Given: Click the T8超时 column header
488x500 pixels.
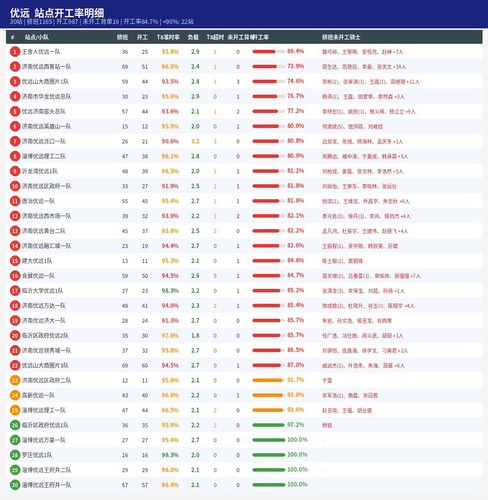Looking at the screenshot, I should point(215,37).
